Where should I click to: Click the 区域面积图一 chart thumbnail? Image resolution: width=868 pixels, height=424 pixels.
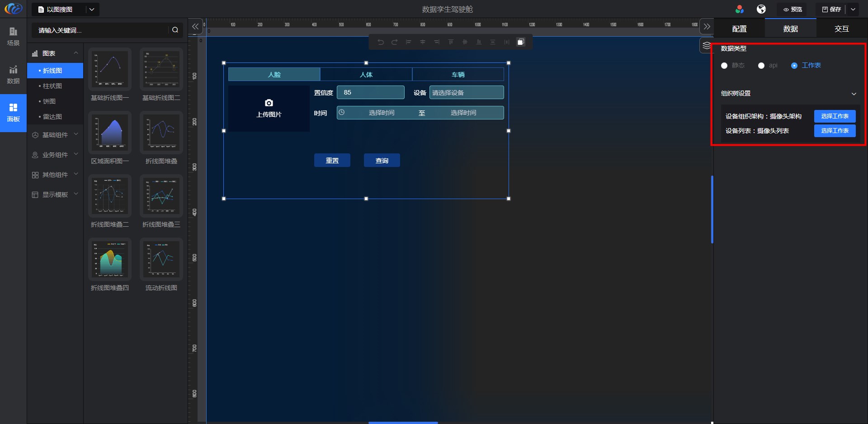(110, 133)
